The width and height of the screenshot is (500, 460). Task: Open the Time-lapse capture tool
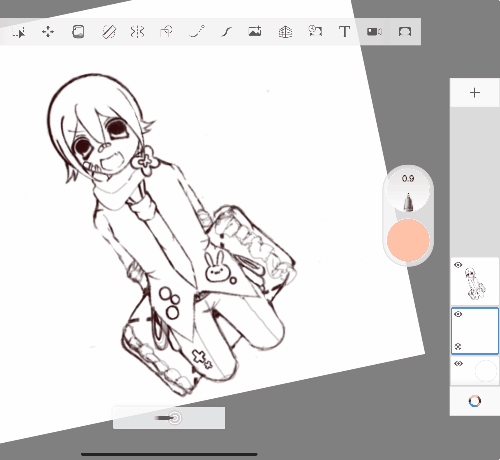click(315, 32)
